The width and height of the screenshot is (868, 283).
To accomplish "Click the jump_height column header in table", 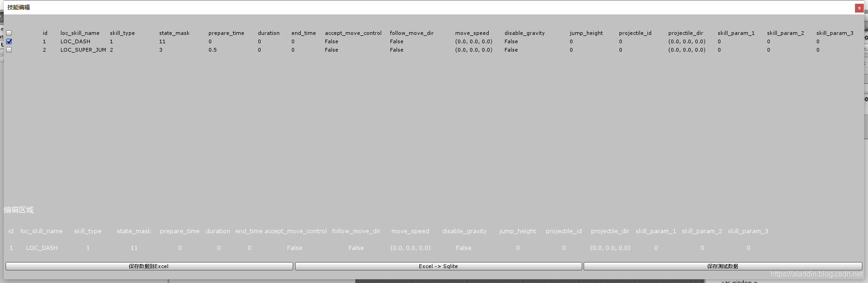I will (586, 33).
